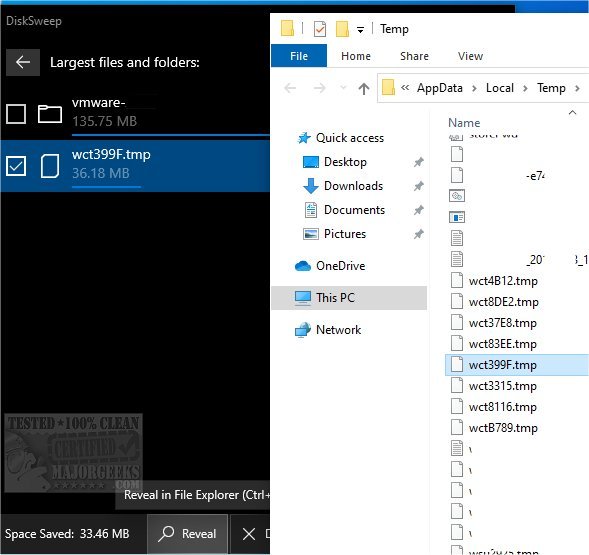Select file wct3315.tmp
This screenshot has width=589, height=555.
pos(503,386)
